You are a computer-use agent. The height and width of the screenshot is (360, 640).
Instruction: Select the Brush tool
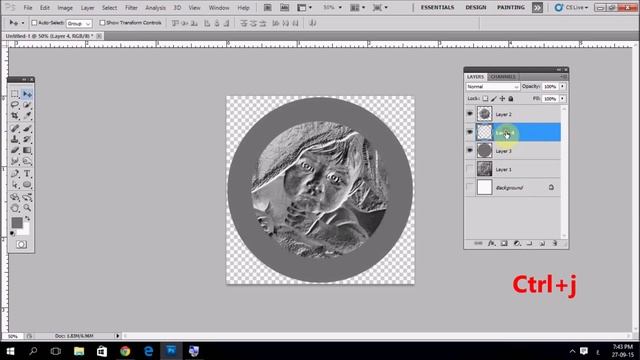point(27,129)
